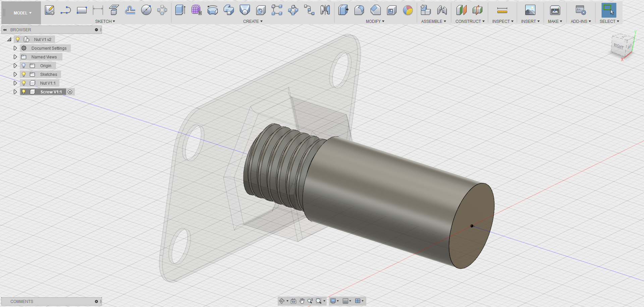Open the SELECT menu
This screenshot has height=307, width=644.
tap(609, 21)
